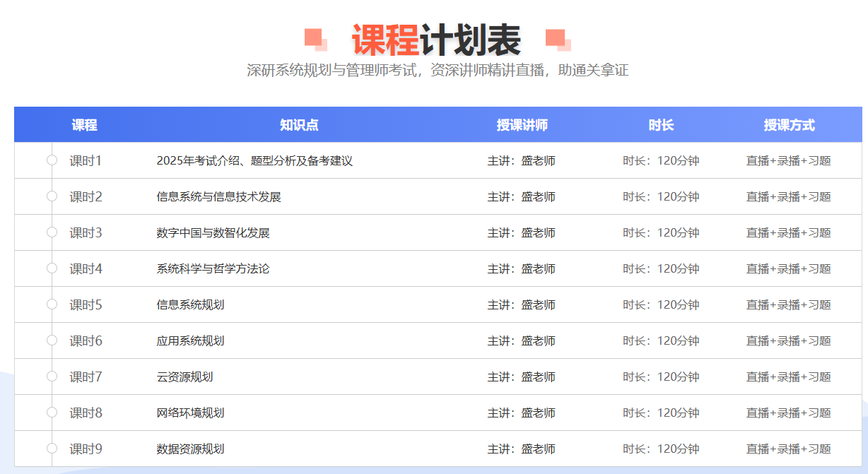The height and width of the screenshot is (474, 868).
Task: Click the timeline circle next to 课时9
Action: click(52, 449)
